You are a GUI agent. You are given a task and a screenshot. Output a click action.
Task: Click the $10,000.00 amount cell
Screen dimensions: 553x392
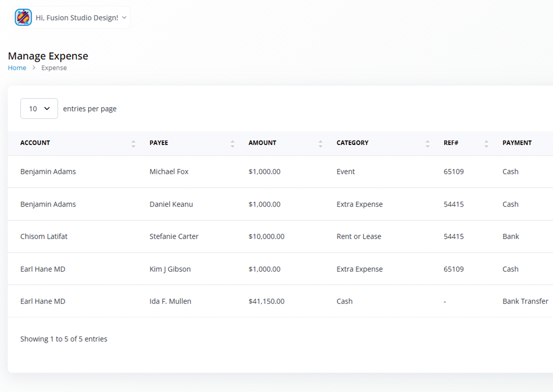pyautogui.click(x=267, y=236)
